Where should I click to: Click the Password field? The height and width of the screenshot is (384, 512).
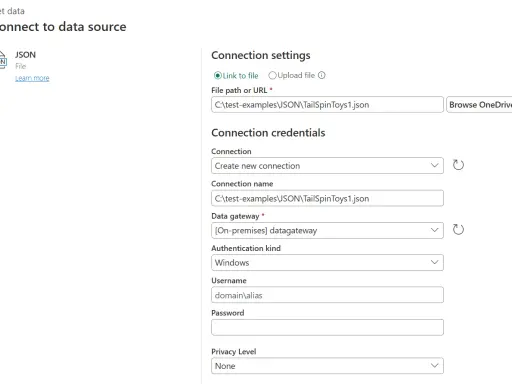327,327
